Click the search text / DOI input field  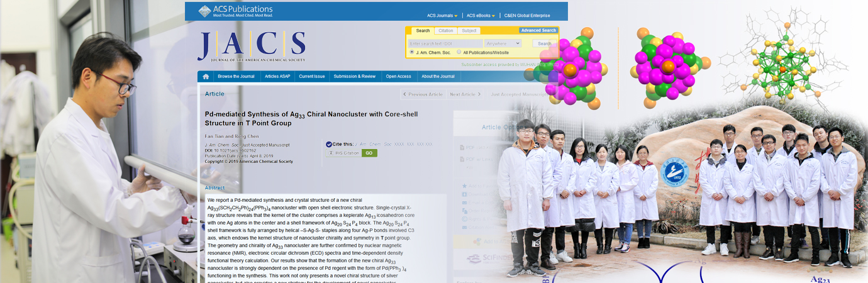pyautogui.click(x=445, y=43)
